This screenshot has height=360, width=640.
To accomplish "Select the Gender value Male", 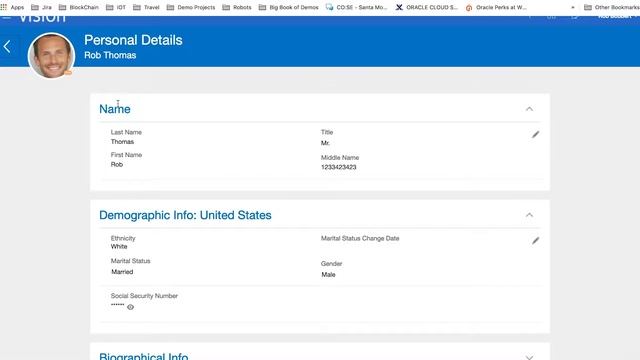I will (x=328, y=275).
